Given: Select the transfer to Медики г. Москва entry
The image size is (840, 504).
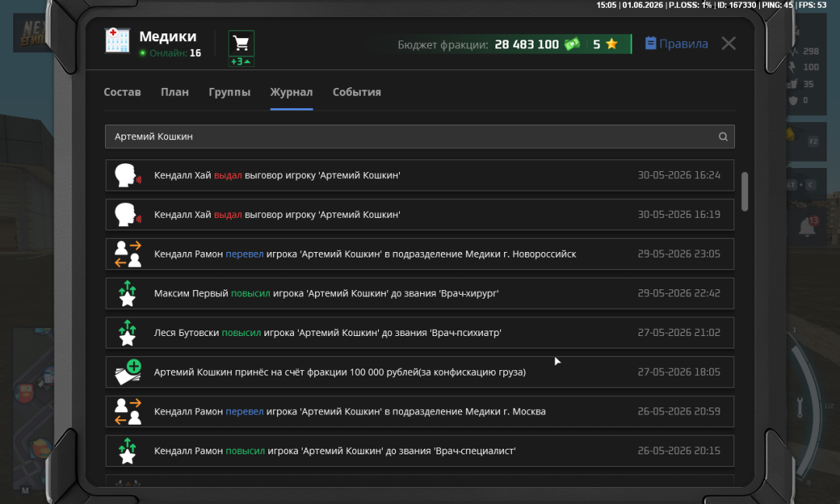Looking at the screenshot, I should coord(419,411).
